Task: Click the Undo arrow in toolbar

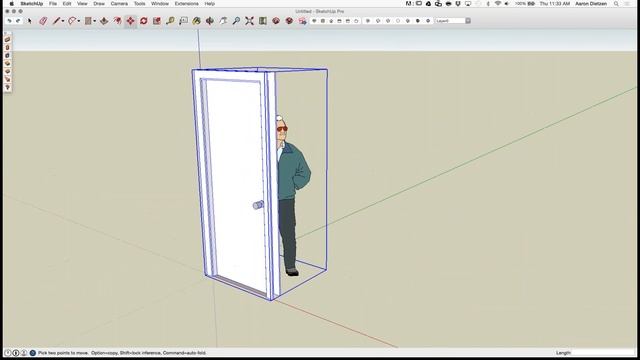Action: tap(9, 21)
